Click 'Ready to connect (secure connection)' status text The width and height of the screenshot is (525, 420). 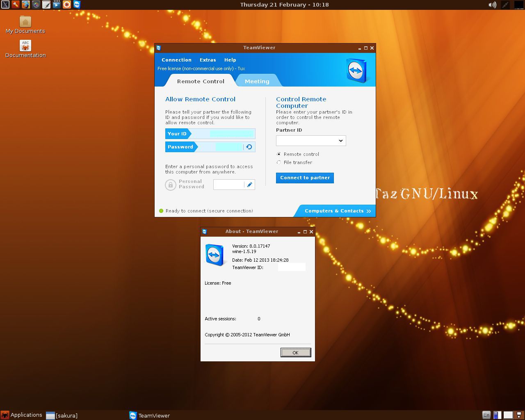(209, 211)
